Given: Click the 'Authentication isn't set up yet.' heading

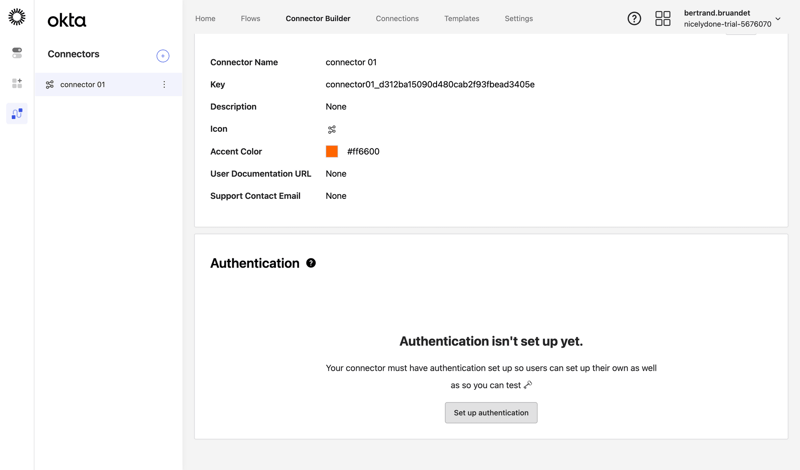Looking at the screenshot, I should click(x=491, y=341).
